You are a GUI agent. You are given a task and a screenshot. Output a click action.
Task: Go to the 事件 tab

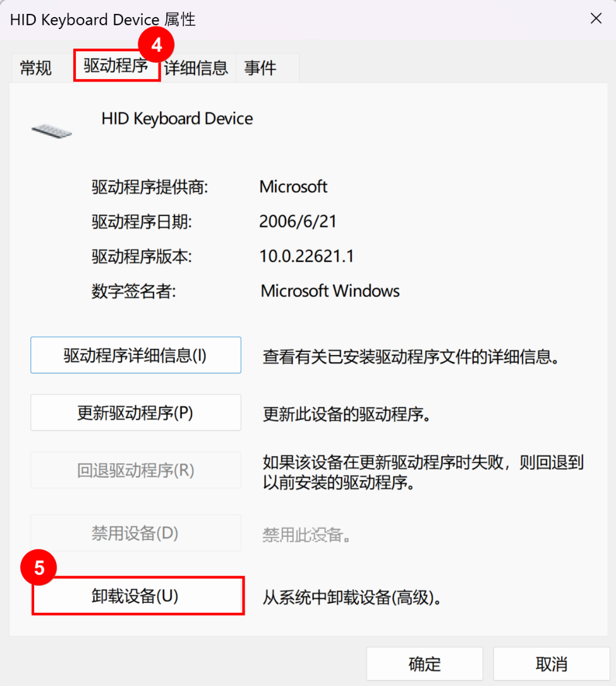click(260, 68)
